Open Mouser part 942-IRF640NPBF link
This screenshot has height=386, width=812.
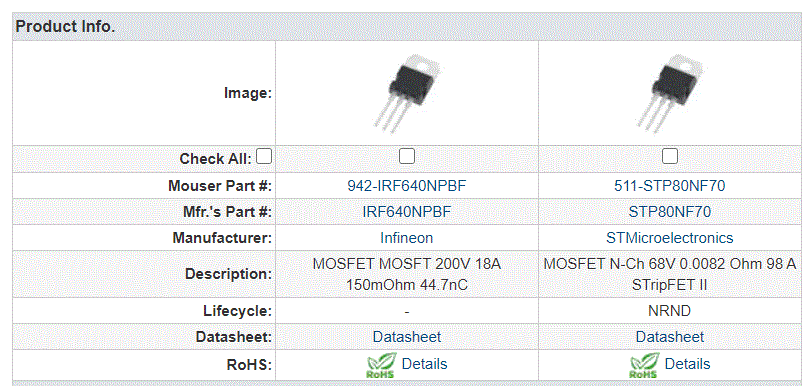click(407, 186)
